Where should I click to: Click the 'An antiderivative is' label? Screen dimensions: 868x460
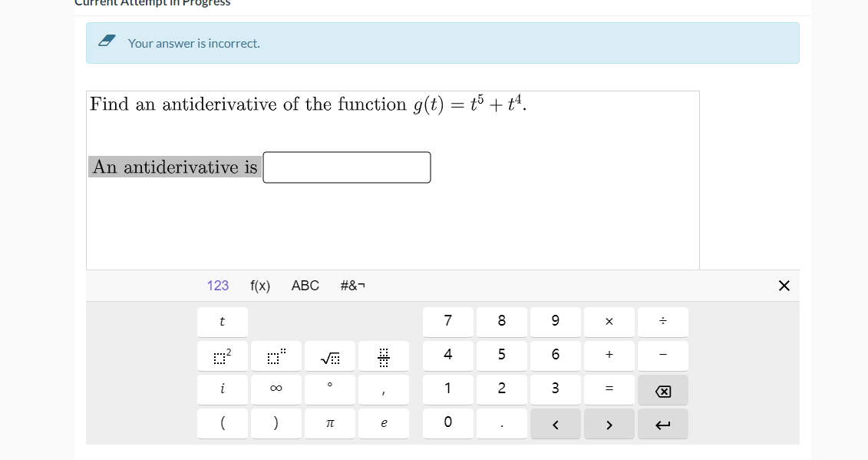[175, 167]
